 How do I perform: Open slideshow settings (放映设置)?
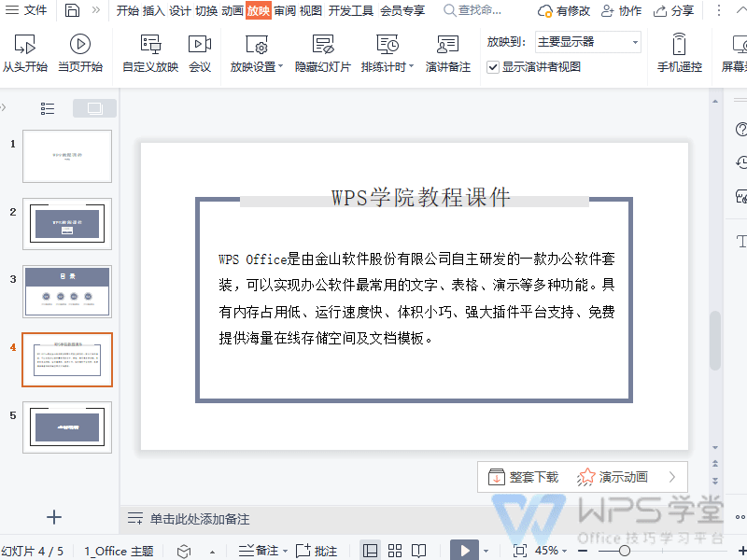click(256, 53)
